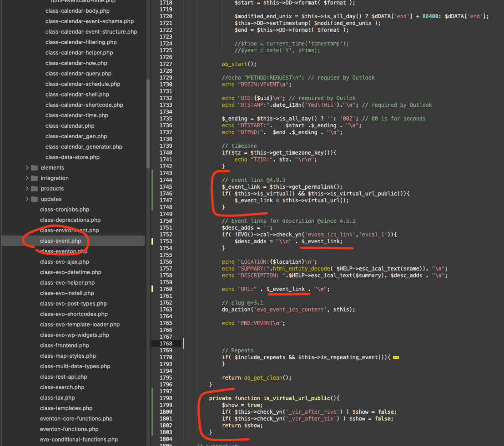Open class-calendar-event-structure.php

click(91, 31)
